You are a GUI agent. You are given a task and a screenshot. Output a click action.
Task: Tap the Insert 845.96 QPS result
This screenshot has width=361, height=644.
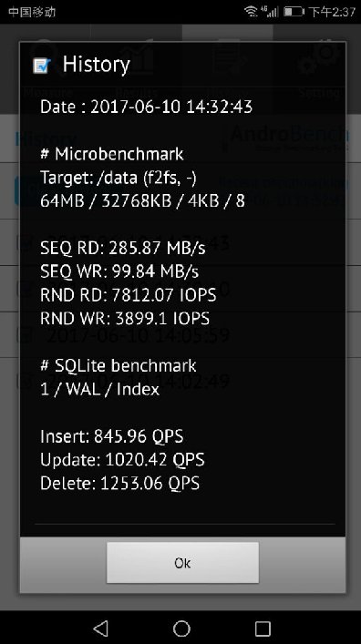point(112,436)
